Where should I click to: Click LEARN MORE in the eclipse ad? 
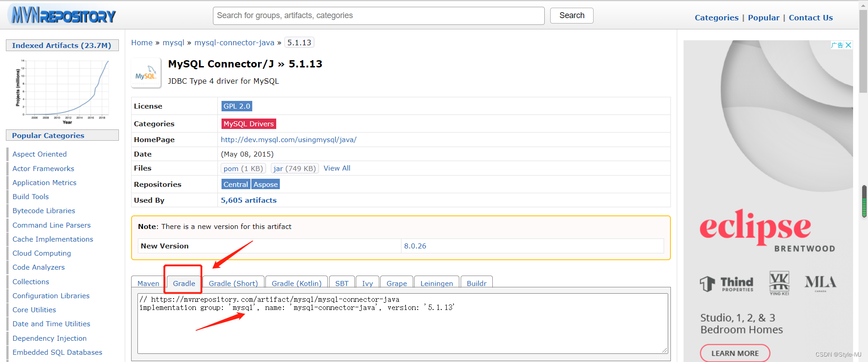pyautogui.click(x=735, y=353)
